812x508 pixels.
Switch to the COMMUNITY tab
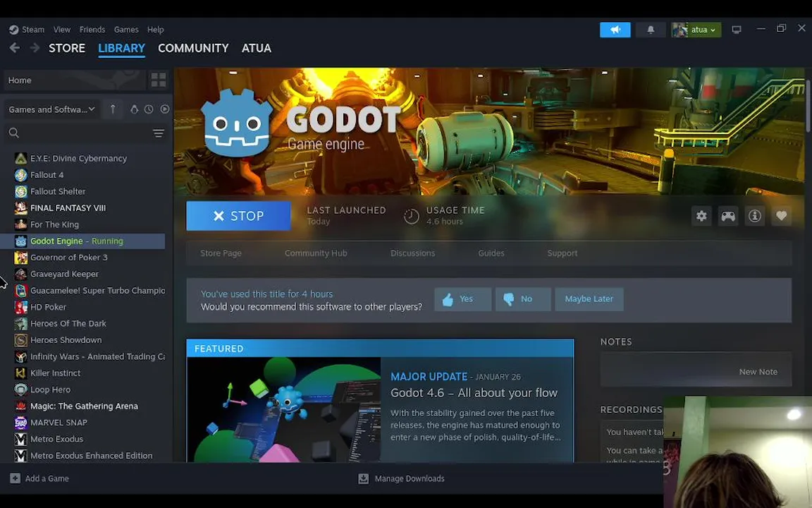click(x=193, y=48)
